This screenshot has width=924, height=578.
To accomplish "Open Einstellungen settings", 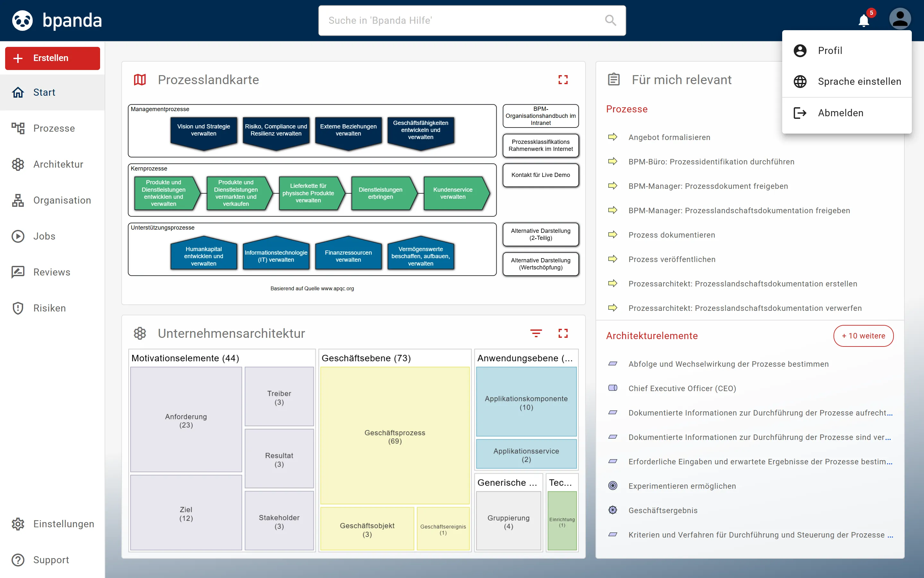I will click(x=52, y=524).
